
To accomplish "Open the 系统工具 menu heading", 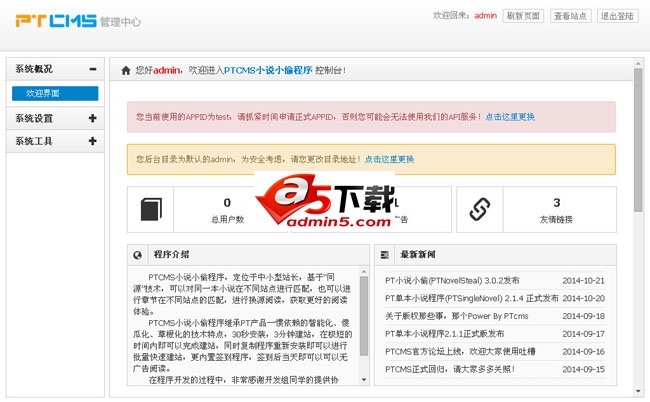I will pos(34,141).
